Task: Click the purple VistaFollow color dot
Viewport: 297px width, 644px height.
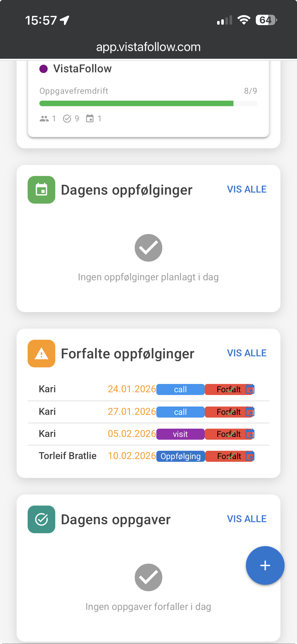Action: click(44, 69)
